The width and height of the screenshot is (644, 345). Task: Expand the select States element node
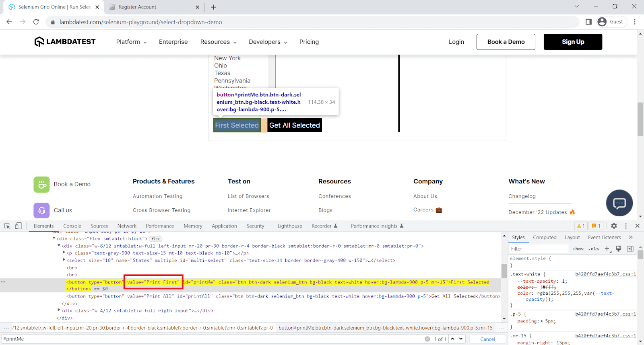coord(64,260)
